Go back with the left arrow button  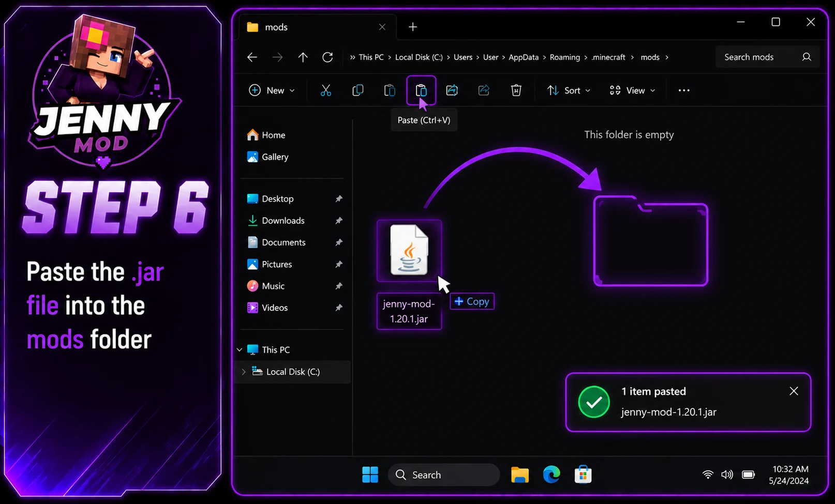pyautogui.click(x=252, y=57)
